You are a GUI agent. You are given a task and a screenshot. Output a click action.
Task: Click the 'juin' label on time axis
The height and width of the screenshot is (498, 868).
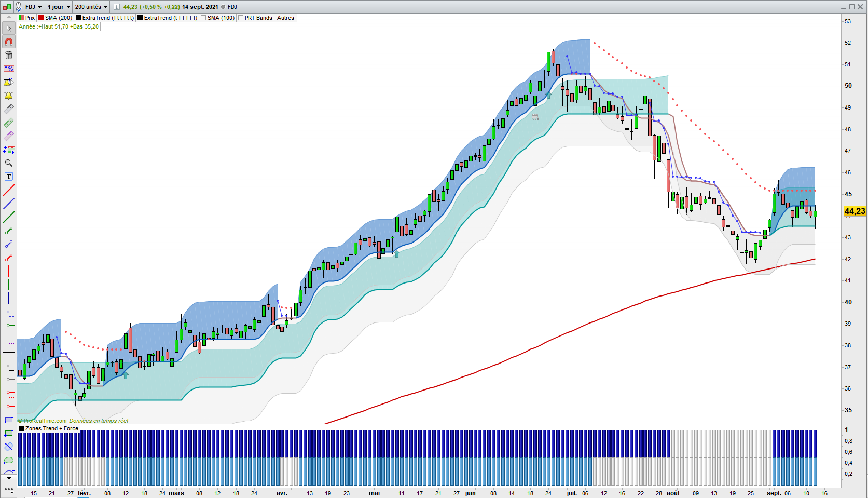[470, 493]
